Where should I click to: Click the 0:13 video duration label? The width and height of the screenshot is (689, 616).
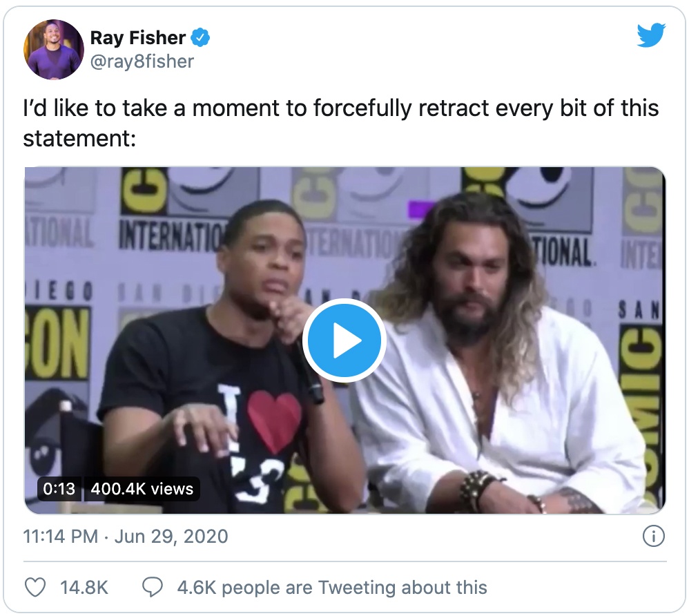pyautogui.click(x=59, y=489)
